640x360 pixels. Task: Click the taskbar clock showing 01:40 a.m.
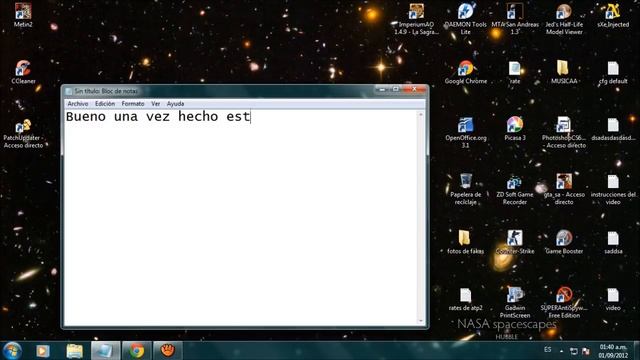pyautogui.click(x=613, y=351)
